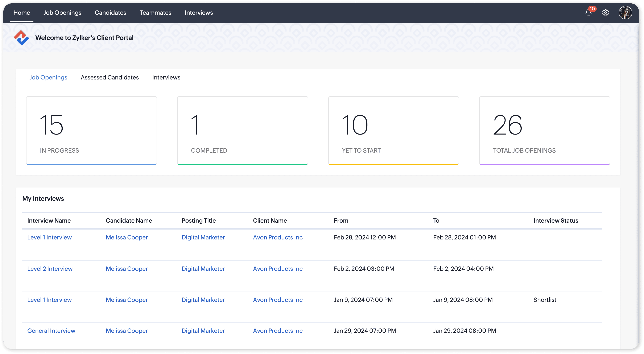Switch to the Assessed Candidates tab
Viewport: 644px width, 354px height.
coord(110,78)
